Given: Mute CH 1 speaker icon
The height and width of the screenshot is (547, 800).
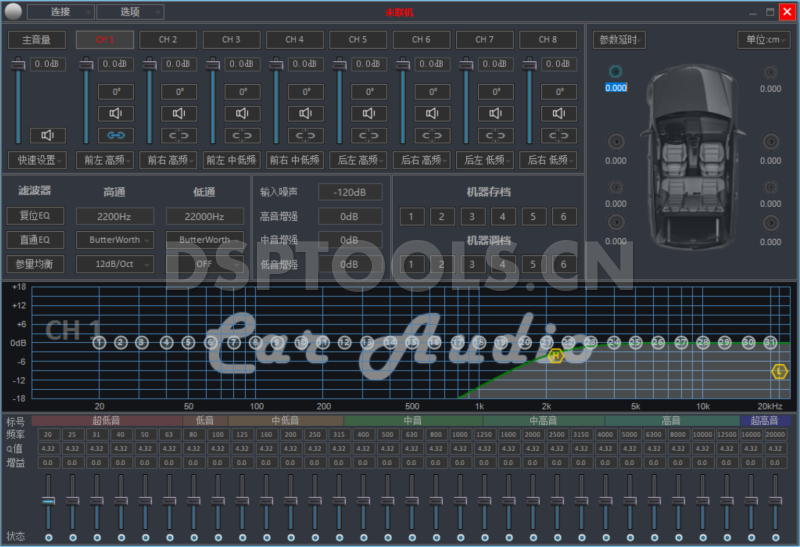Looking at the screenshot, I should coord(116,113).
